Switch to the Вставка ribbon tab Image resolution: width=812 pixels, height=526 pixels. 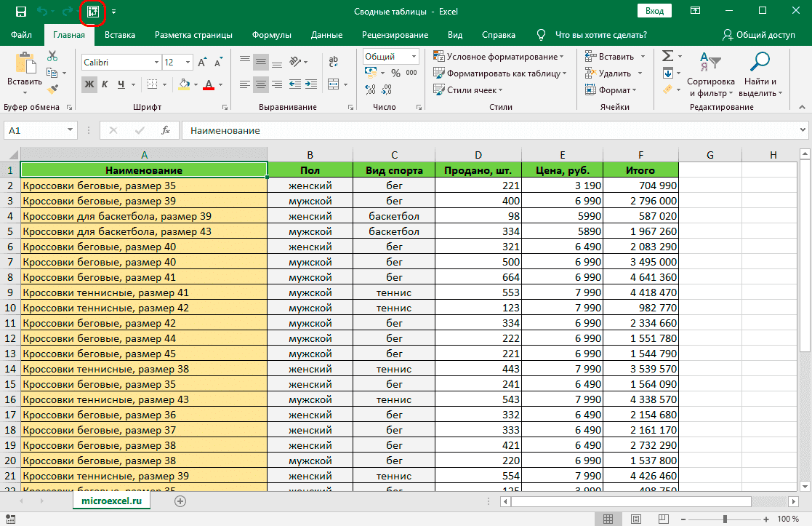click(120, 35)
